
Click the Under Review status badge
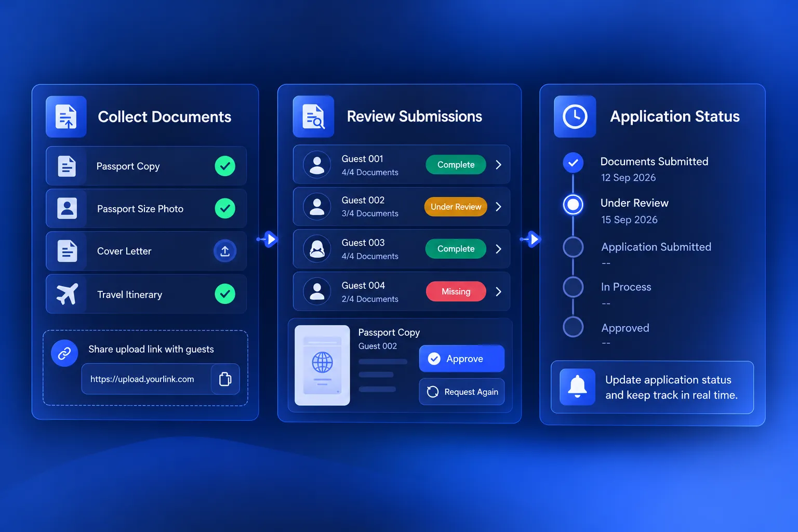[x=456, y=207]
